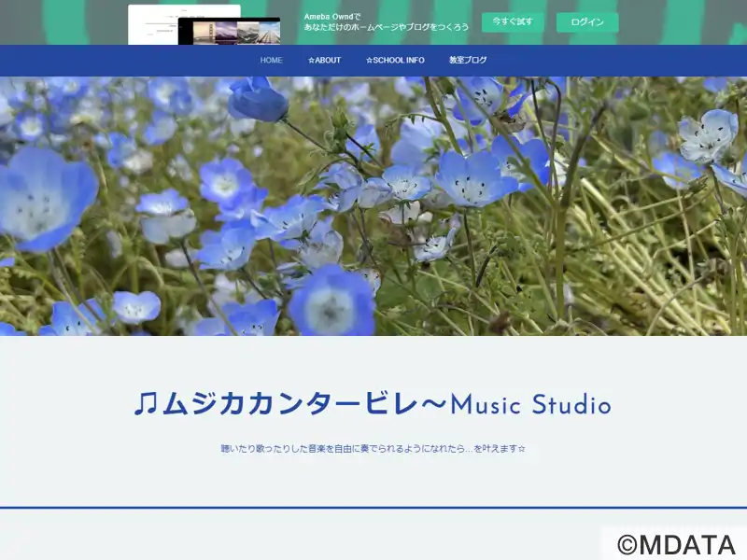Click the Ameba Ownd brand text
The height and width of the screenshot is (560, 747).
[x=328, y=16]
